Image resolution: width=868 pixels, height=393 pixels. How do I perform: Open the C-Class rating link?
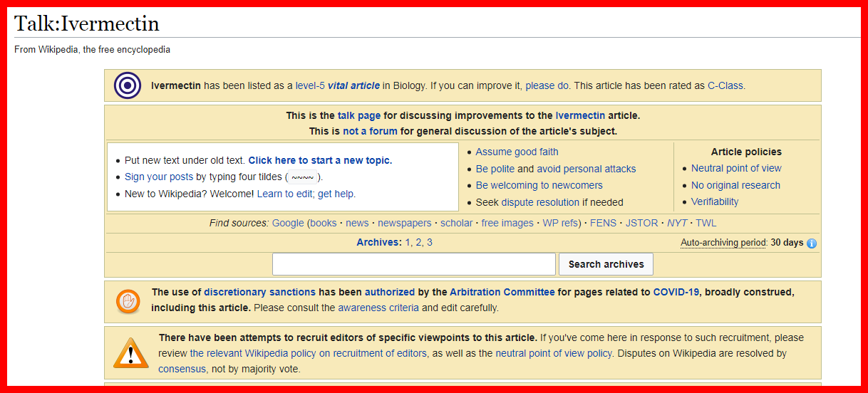pyautogui.click(x=725, y=85)
